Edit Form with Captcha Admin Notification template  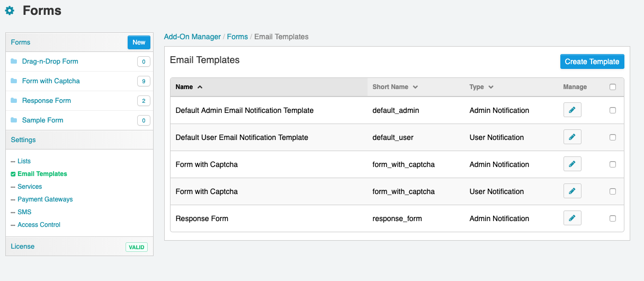[572, 164]
